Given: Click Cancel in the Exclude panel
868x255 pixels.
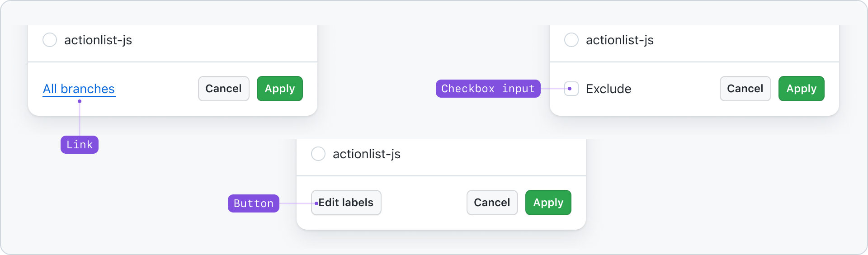Looking at the screenshot, I should click(745, 89).
